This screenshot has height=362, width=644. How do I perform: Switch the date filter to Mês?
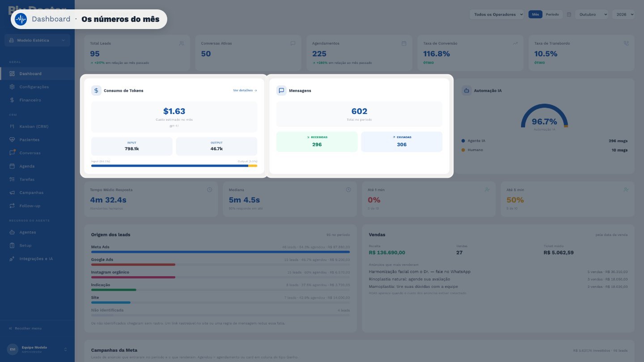[535, 14]
